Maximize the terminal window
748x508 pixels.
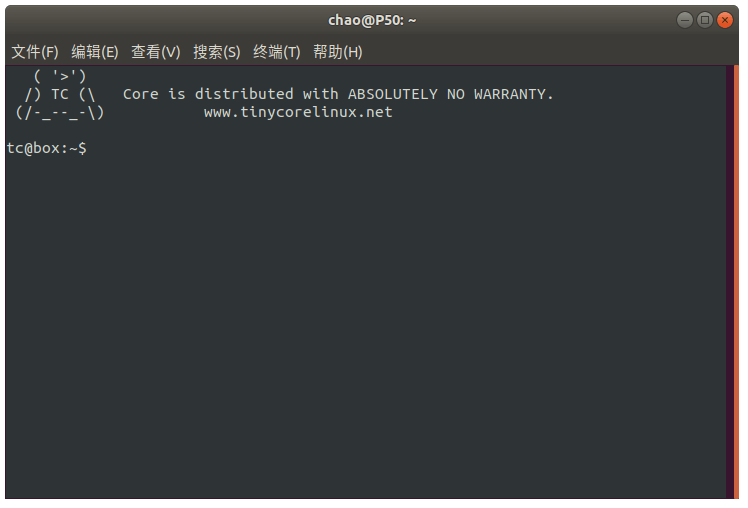[x=705, y=20]
